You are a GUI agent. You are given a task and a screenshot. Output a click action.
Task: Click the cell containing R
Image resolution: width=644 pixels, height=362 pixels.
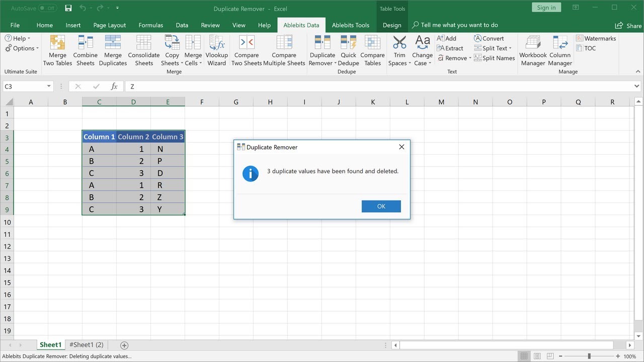168,185
